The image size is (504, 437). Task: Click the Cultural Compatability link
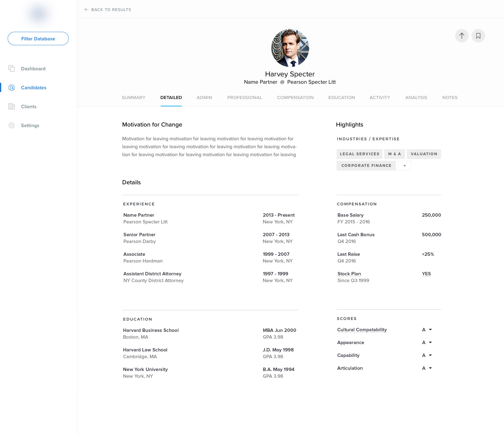tap(362, 330)
